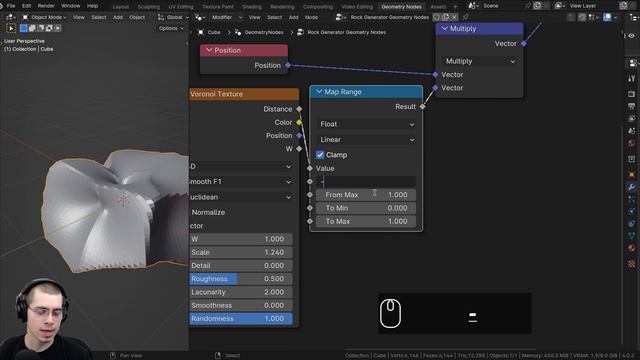Choose the extend selection mode icon
Image resolution: width=640 pixels, height=360 pixels.
pos(32,28)
